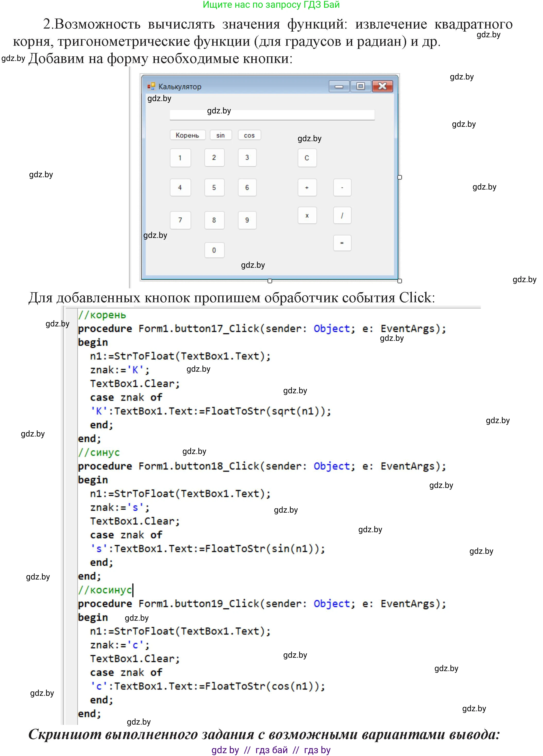The width and height of the screenshot is (543, 756).
Task: Close the Калькулятор window
Action: 382,86
